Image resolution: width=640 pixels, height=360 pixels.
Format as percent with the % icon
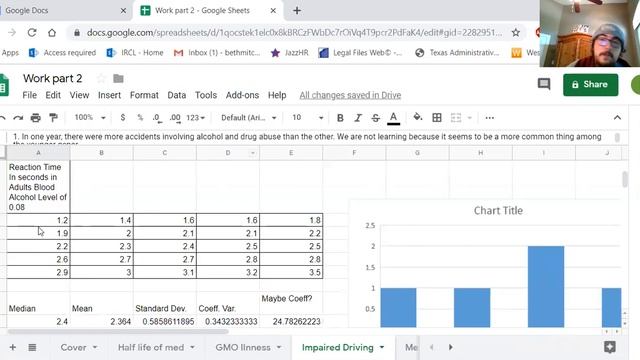pos(140,118)
